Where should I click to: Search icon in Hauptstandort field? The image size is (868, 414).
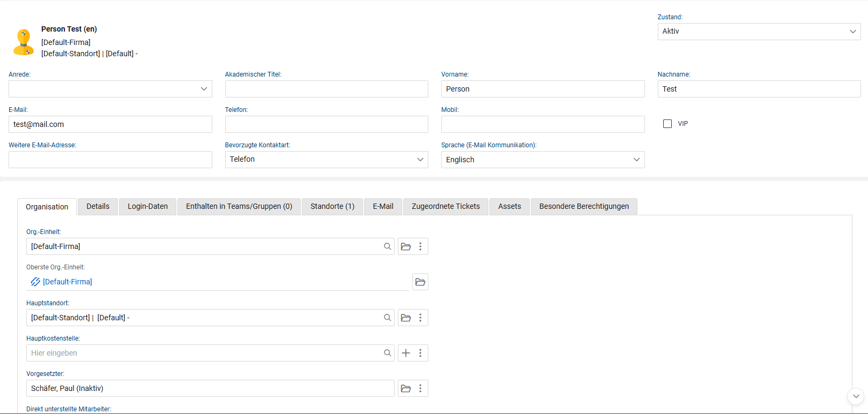point(387,318)
